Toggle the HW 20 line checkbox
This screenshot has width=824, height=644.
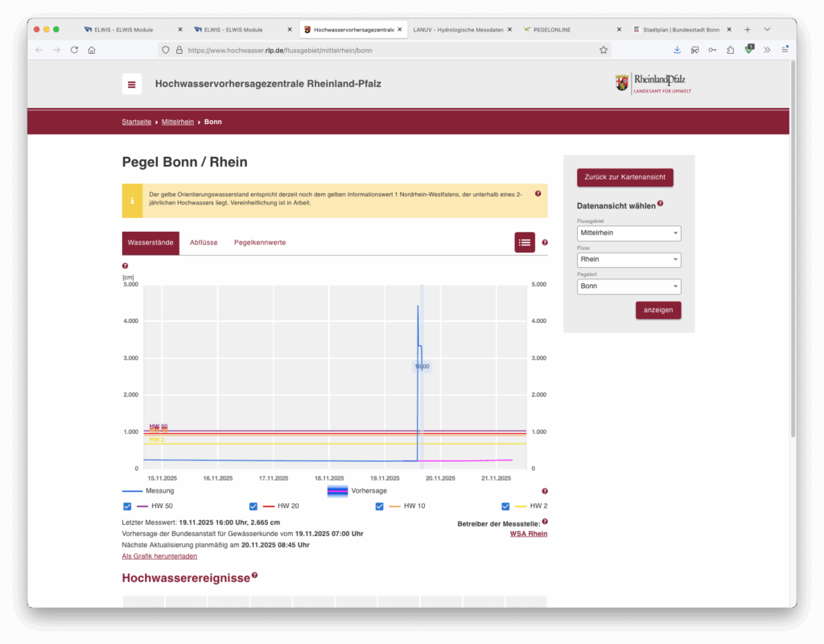pos(253,506)
